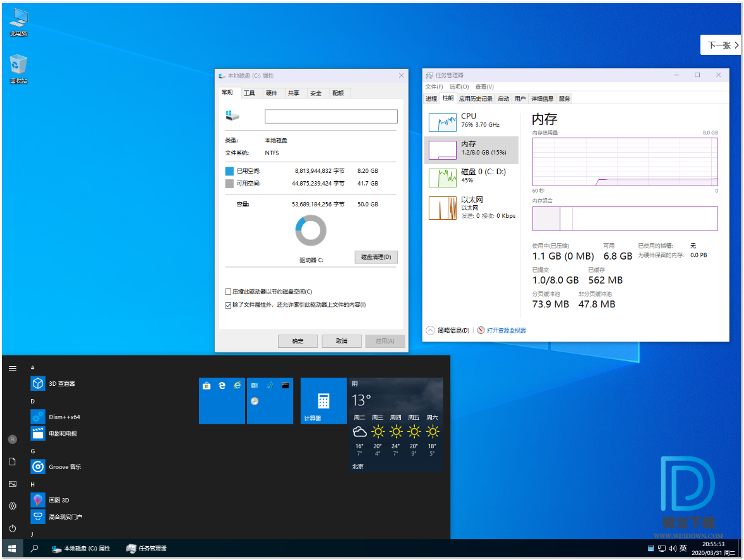The height and width of the screenshot is (560, 744).
Task: Switch input method via 英 indicator
Action: (x=683, y=548)
